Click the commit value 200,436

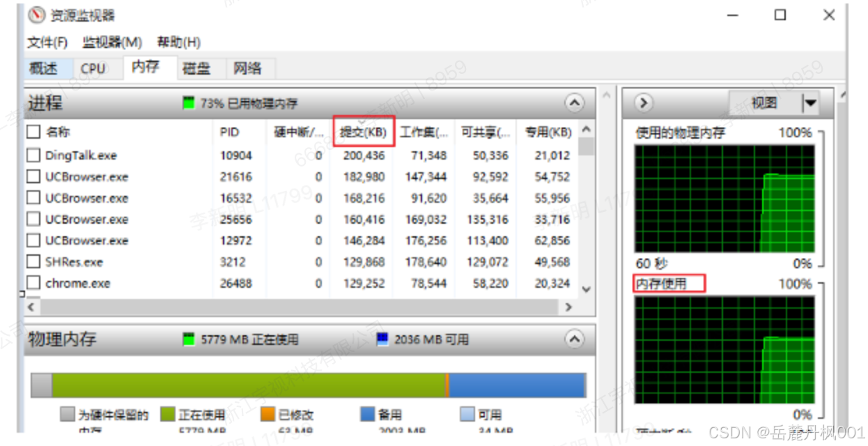coord(364,155)
